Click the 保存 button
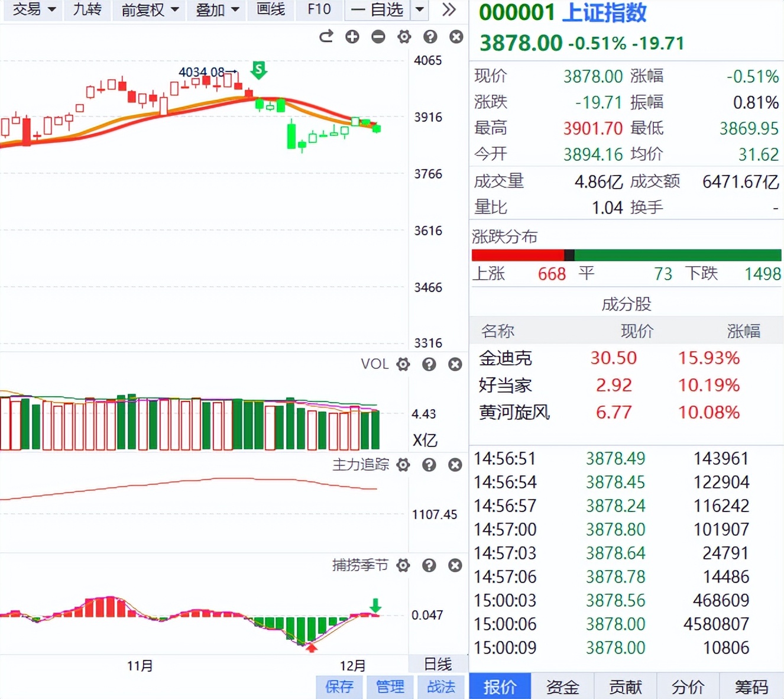 click(x=339, y=687)
